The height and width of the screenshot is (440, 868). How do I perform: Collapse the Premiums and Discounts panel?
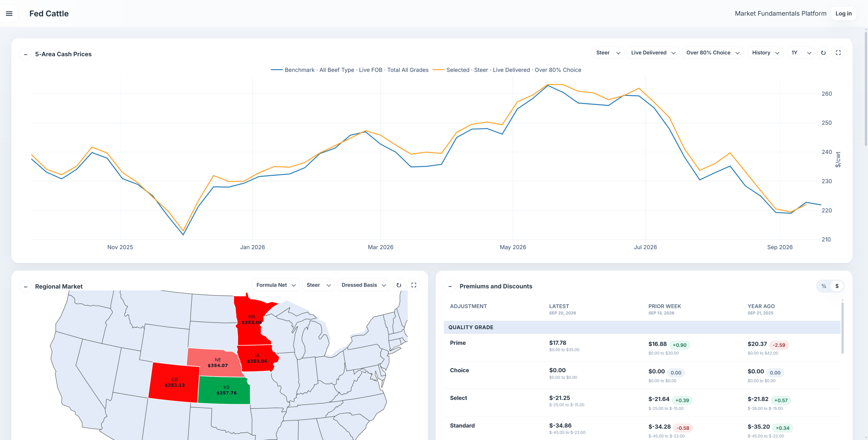(x=450, y=287)
